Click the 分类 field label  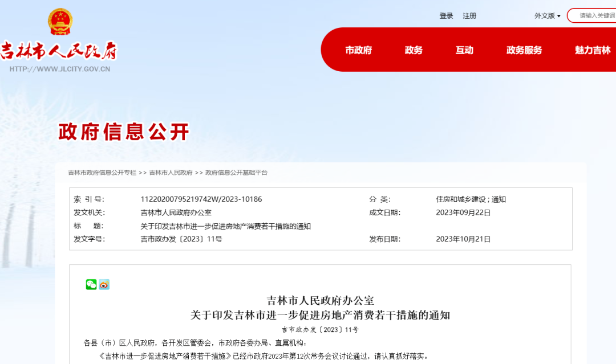(x=379, y=199)
